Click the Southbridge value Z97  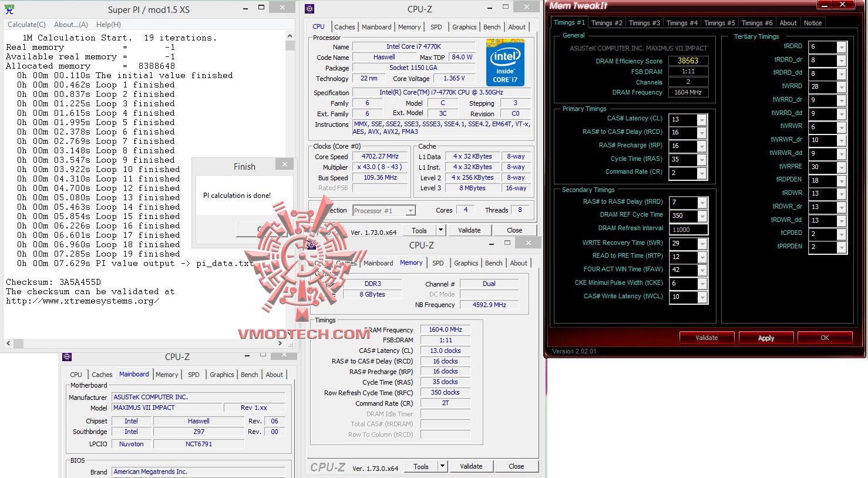tap(199, 432)
